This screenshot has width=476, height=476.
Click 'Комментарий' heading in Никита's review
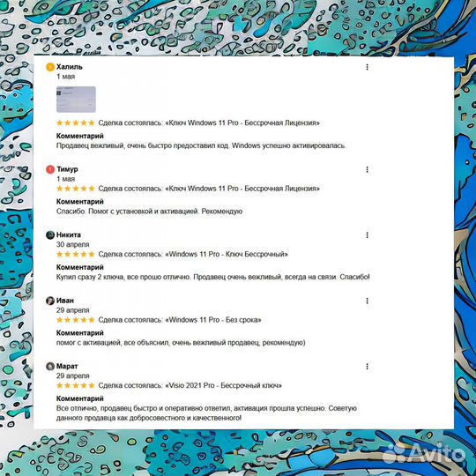[80, 267]
